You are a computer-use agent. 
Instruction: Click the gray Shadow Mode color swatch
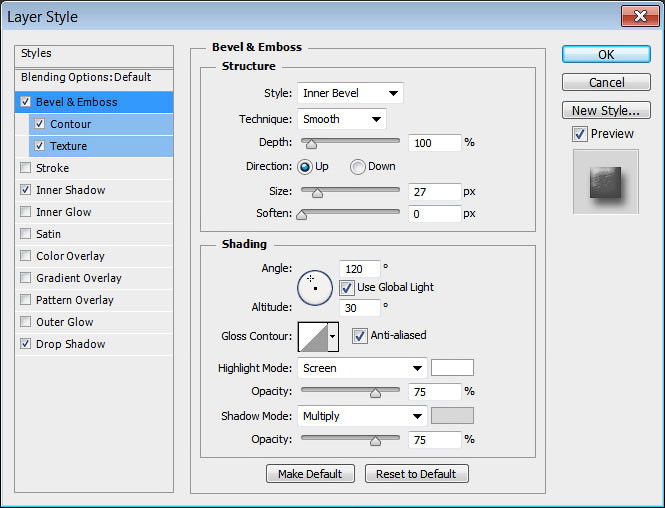coord(452,416)
